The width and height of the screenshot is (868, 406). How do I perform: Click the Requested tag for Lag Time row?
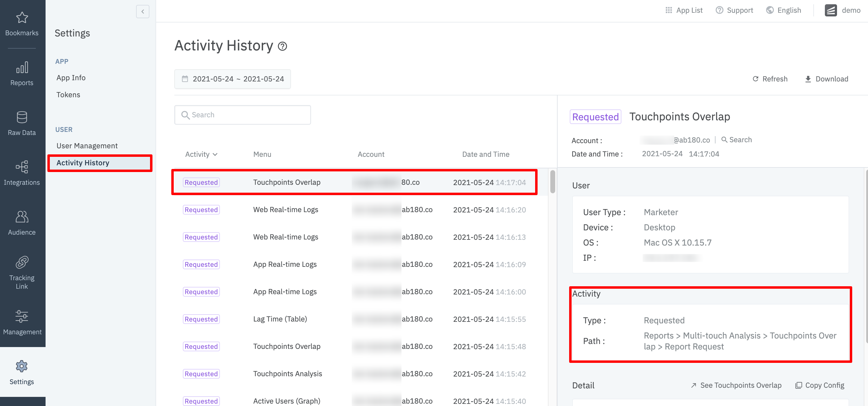[201, 319]
